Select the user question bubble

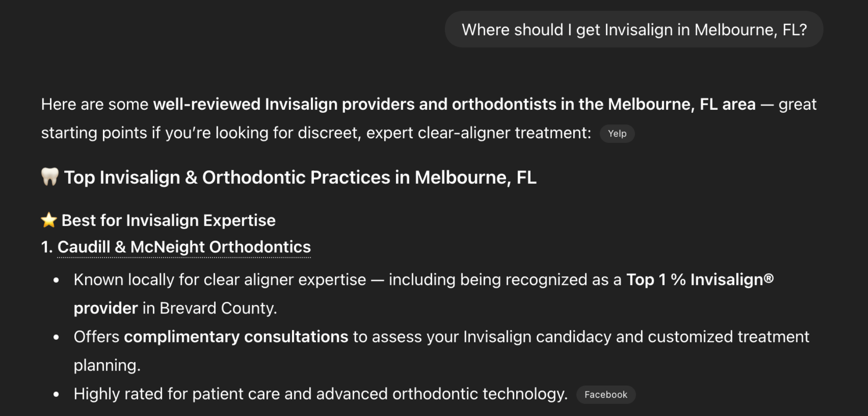coord(634,29)
